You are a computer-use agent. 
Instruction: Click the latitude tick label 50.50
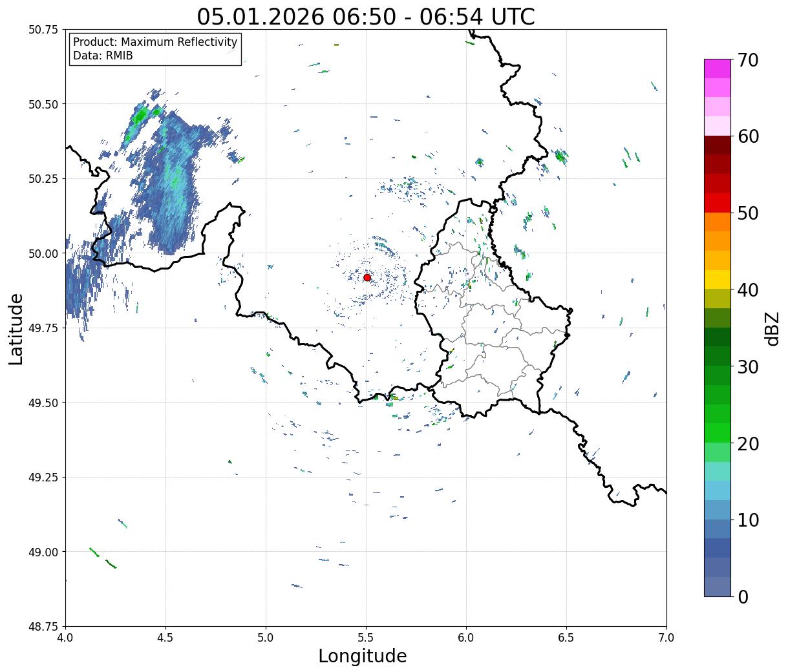pos(43,104)
